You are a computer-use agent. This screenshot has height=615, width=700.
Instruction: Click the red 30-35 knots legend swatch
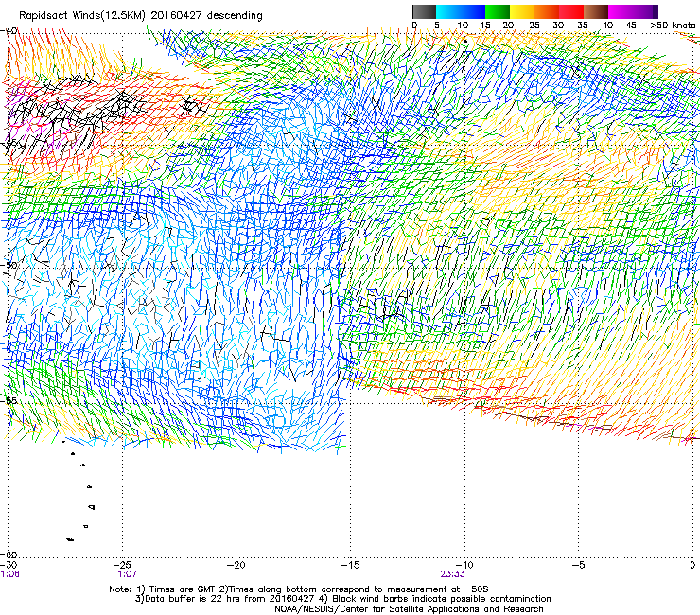(571, 11)
